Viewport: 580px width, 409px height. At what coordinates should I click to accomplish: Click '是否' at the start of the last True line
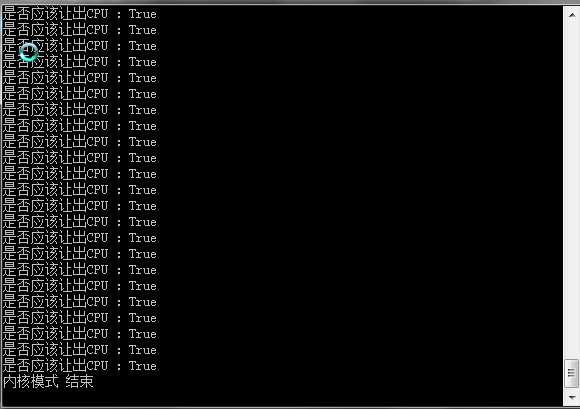coord(17,366)
